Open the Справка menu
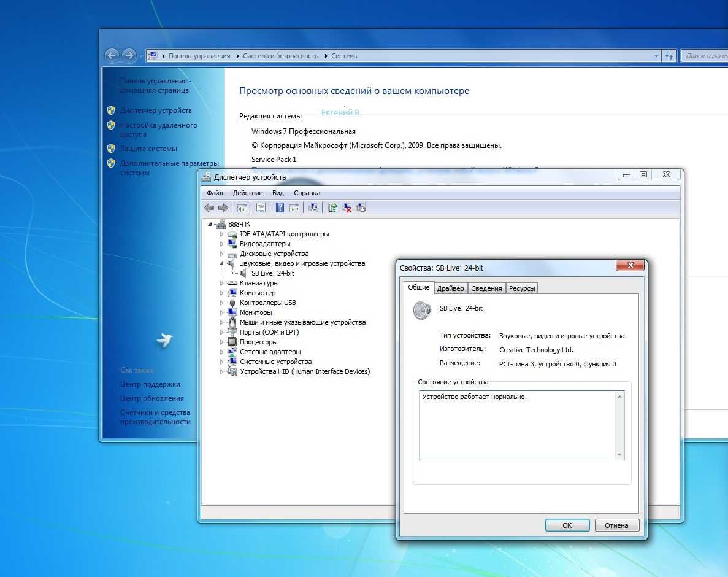Screen dimensions: 728x577 tap(307, 193)
